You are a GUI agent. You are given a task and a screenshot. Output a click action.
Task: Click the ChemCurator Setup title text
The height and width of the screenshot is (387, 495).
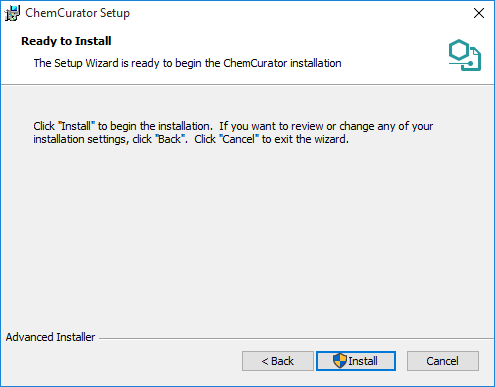point(77,13)
